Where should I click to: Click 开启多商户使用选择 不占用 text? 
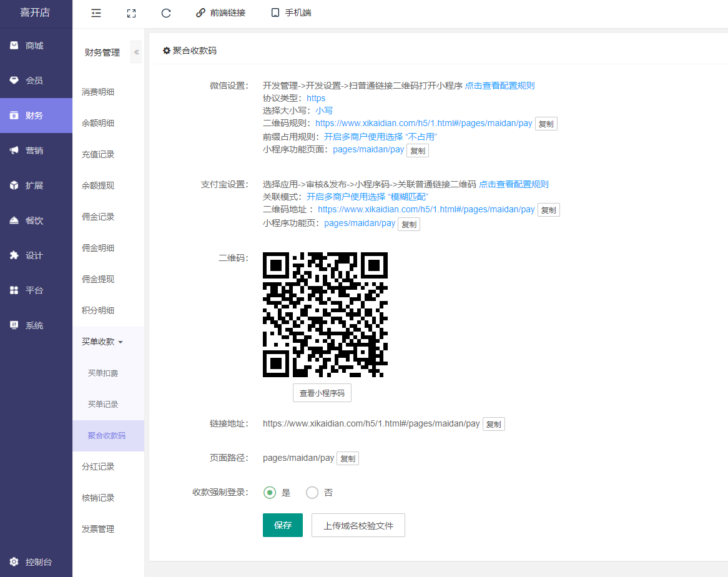pyautogui.click(x=381, y=137)
